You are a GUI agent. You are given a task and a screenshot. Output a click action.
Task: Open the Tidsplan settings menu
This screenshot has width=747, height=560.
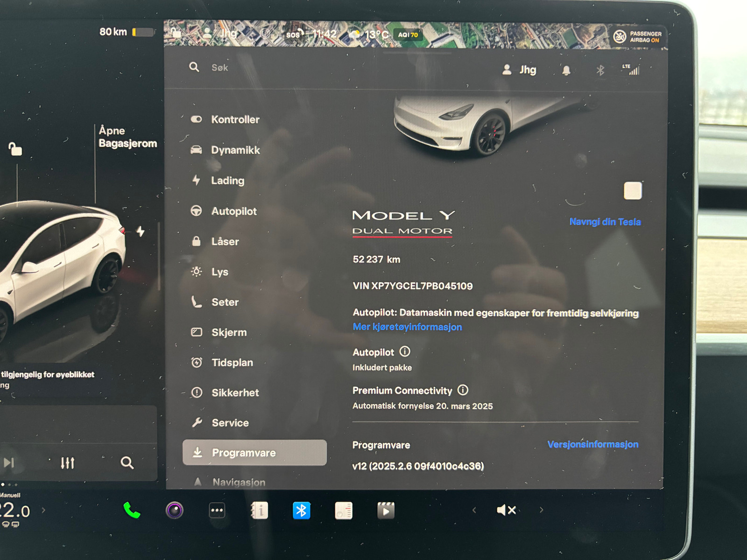pyautogui.click(x=222, y=363)
